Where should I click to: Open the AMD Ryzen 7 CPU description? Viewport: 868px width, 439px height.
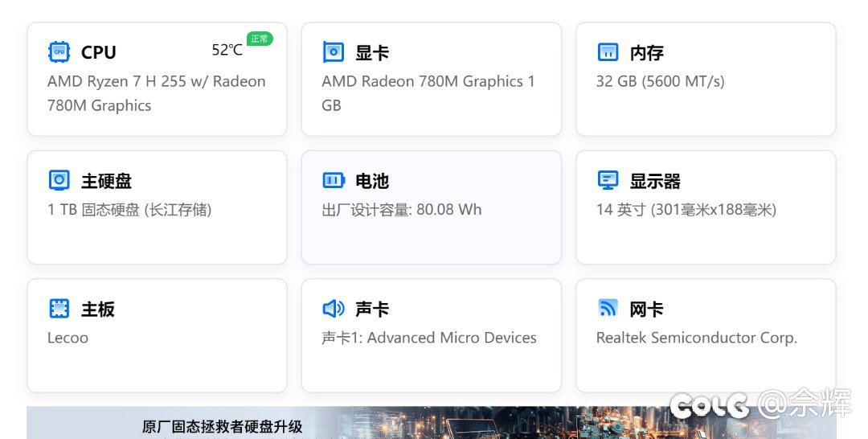pyautogui.click(x=156, y=93)
